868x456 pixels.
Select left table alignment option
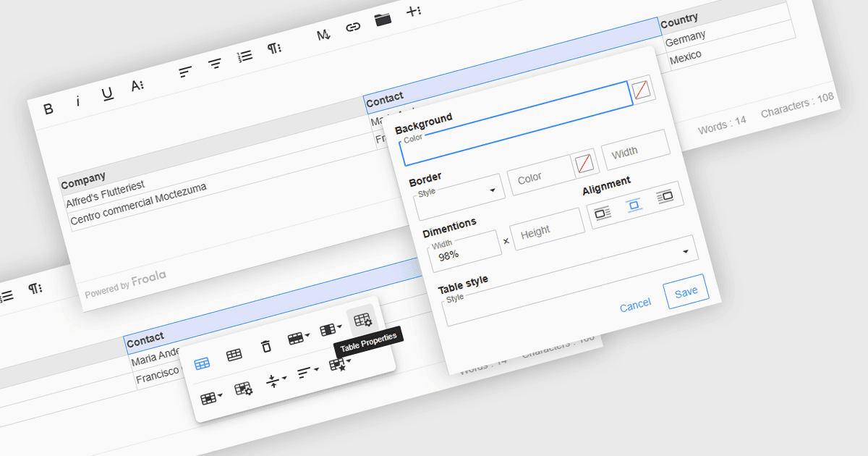point(603,214)
